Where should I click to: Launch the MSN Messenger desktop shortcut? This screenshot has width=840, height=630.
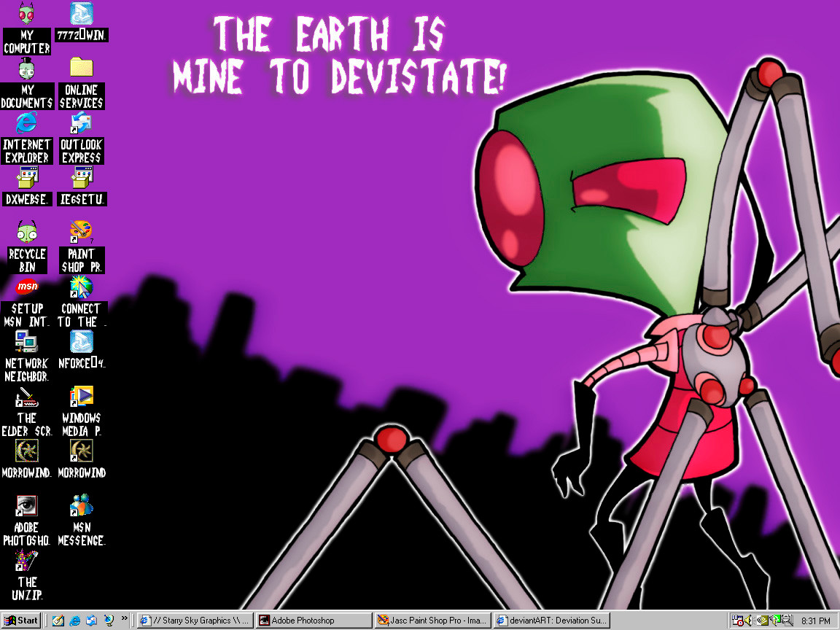coord(82,521)
